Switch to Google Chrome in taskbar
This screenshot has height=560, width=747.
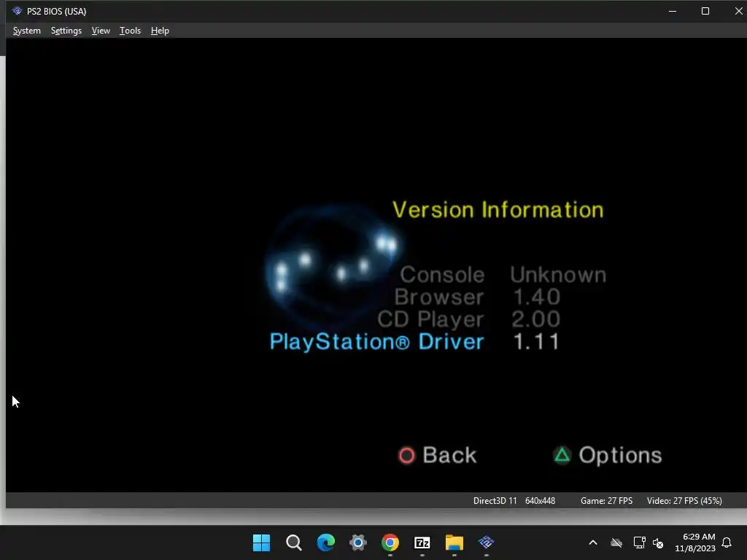click(x=390, y=542)
